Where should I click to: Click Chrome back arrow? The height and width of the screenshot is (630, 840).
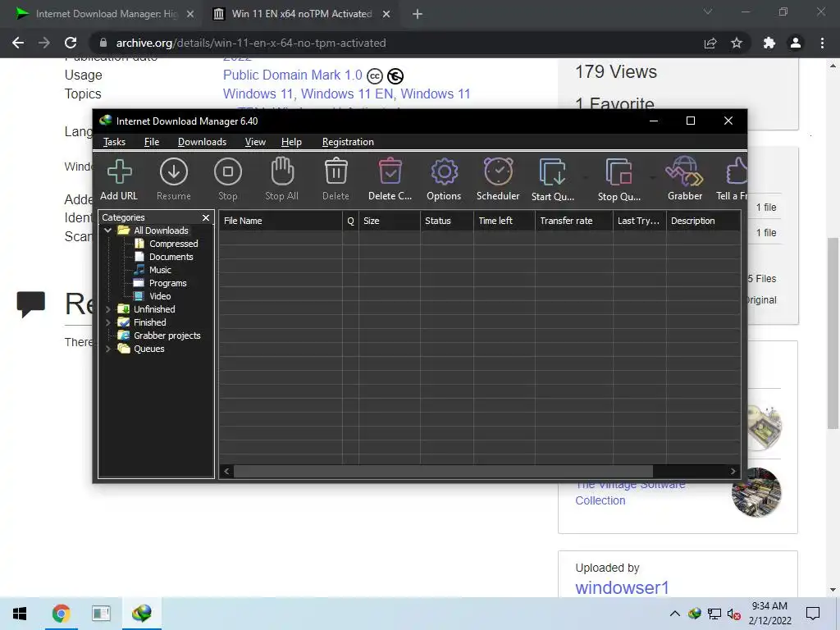18,43
